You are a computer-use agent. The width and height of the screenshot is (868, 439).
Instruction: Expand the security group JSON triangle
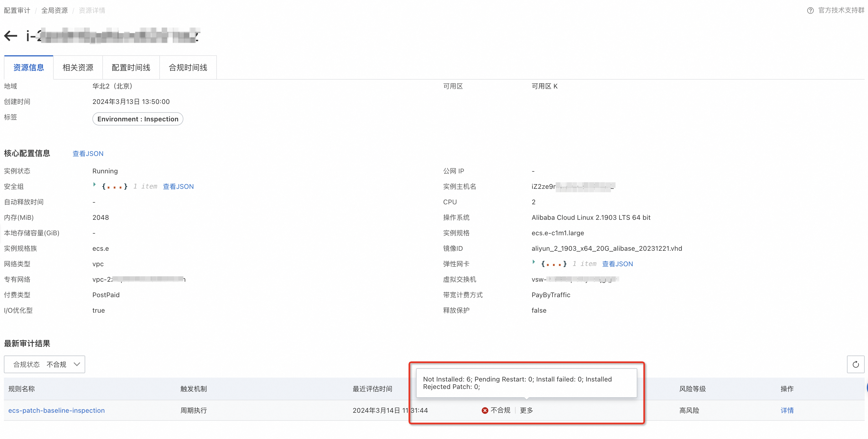pos(94,184)
